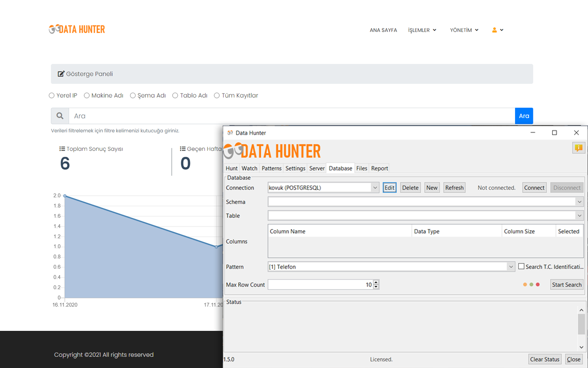This screenshot has width=588, height=368.
Task: Click the Start Search button
Action: tap(567, 285)
